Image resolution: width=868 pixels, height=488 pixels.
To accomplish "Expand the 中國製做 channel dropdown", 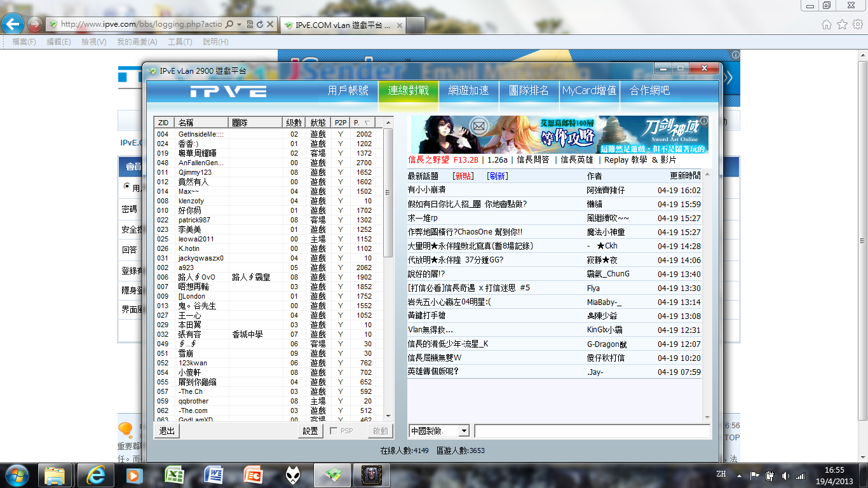I will 463,431.
